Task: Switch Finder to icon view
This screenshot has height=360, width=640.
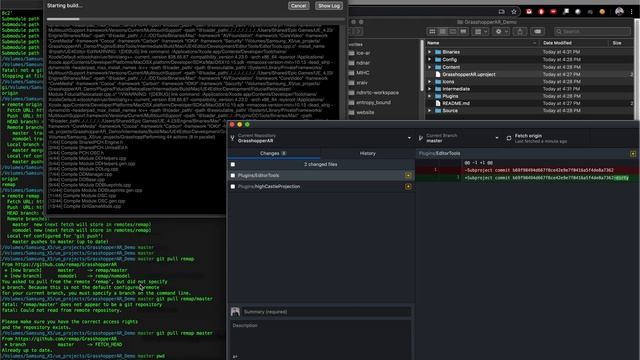Action: click(x=432, y=31)
